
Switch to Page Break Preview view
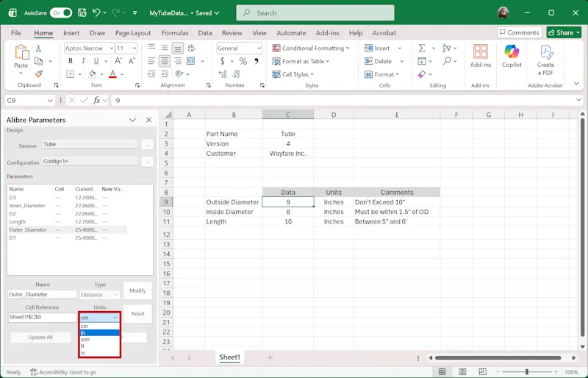(x=482, y=371)
